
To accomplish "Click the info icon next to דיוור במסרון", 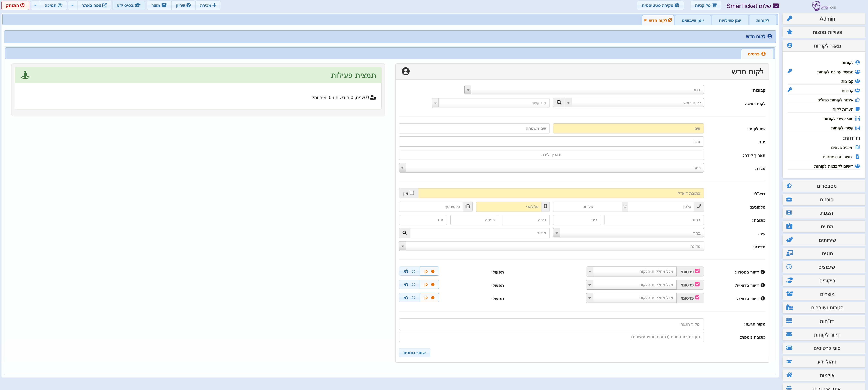I will tap(762, 272).
